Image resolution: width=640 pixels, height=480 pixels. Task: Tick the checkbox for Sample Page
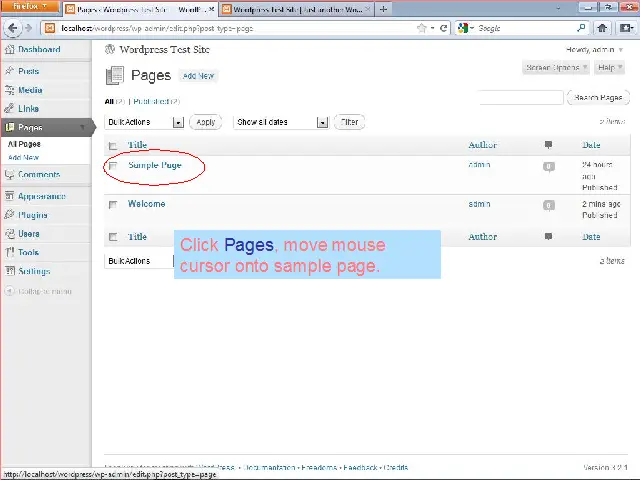point(113,165)
